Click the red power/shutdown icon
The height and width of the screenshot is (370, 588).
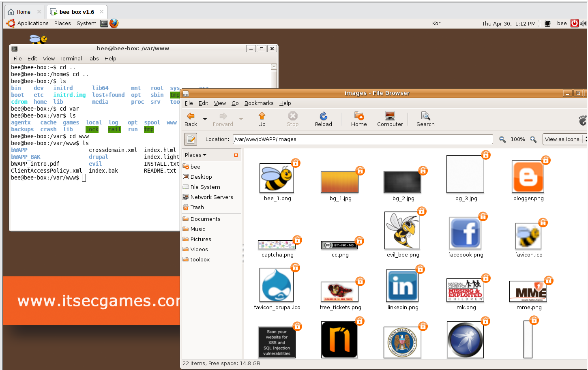(574, 24)
